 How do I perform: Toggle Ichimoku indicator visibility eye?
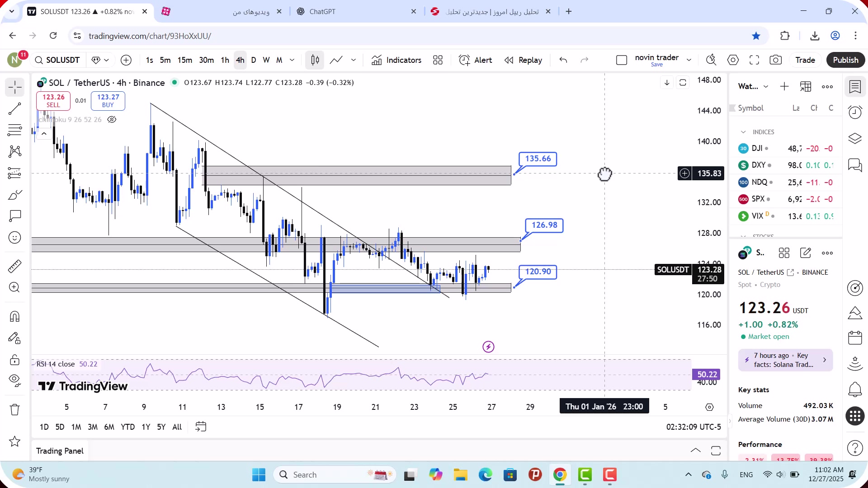click(x=112, y=120)
